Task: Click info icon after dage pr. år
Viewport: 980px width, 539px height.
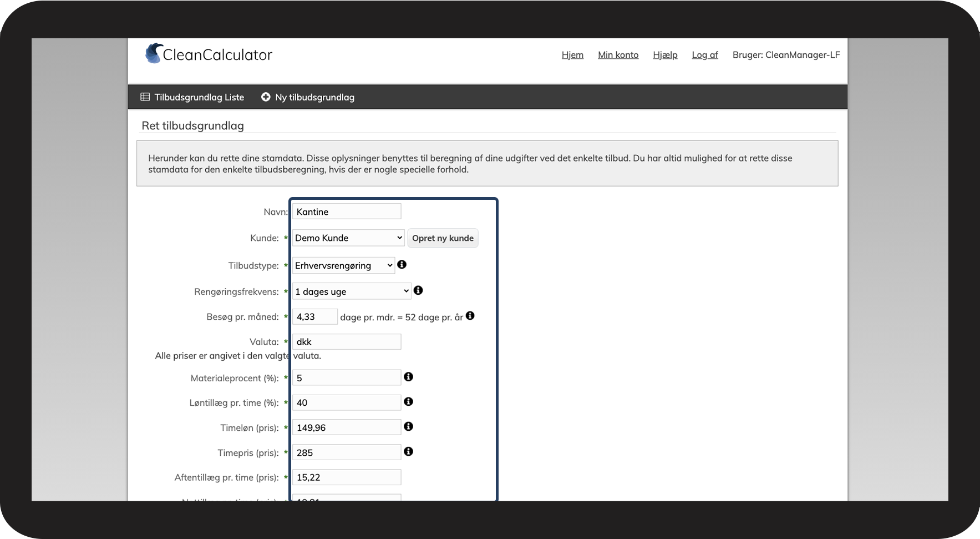Action: [470, 316]
